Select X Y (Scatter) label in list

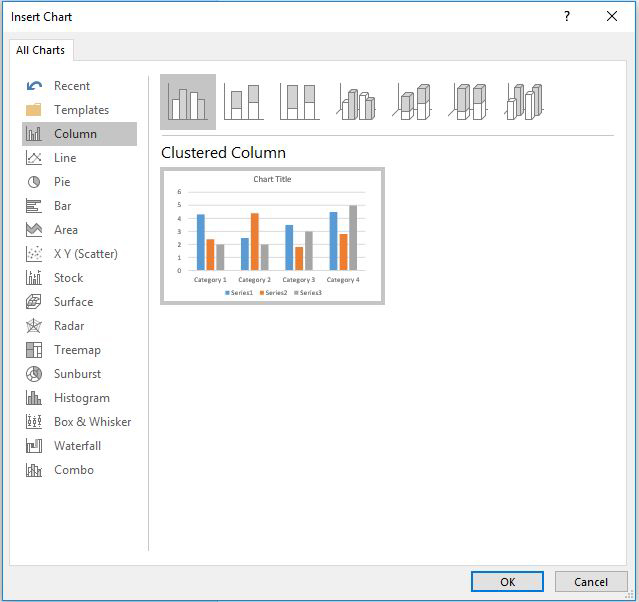click(x=86, y=254)
